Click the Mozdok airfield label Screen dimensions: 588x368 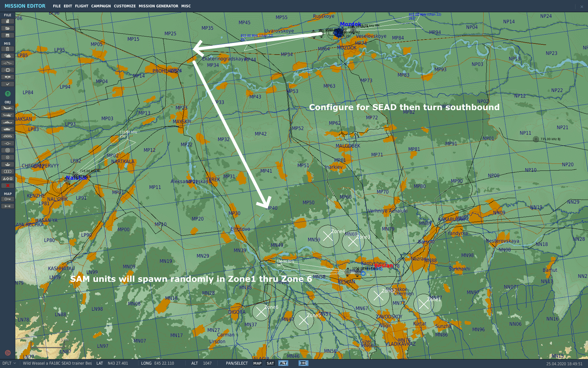350,24
